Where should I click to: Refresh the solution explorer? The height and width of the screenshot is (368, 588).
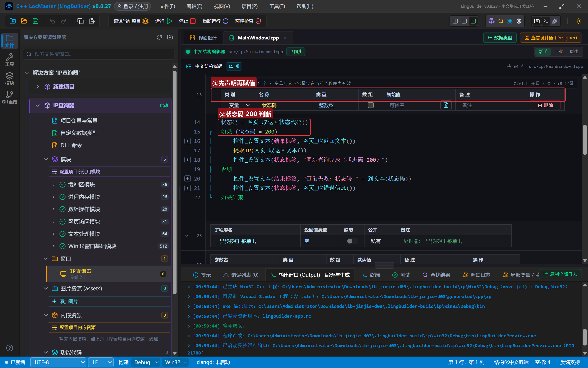[159, 37]
